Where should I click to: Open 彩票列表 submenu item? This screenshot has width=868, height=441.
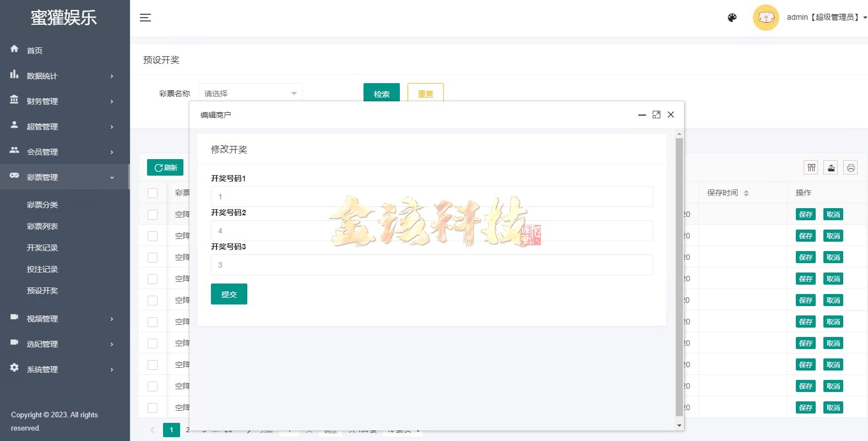(x=42, y=226)
